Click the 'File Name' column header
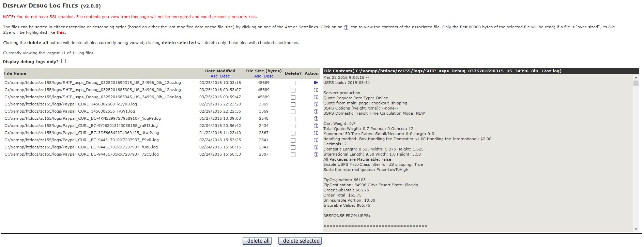 click(15, 73)
